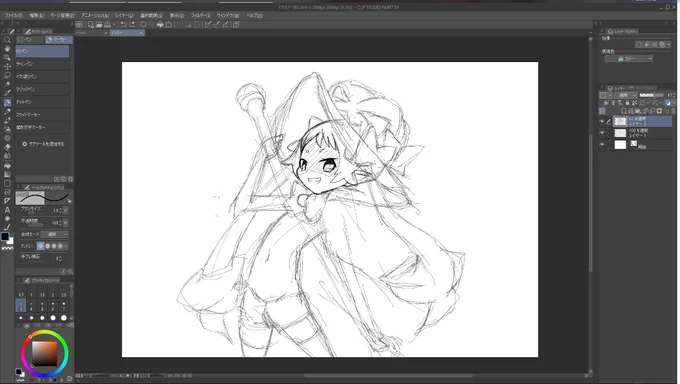Image resolution: width=680 pixels, height=384 pixels.
Task: Select the Lasso selection tool
Action: tap(7, 75)
